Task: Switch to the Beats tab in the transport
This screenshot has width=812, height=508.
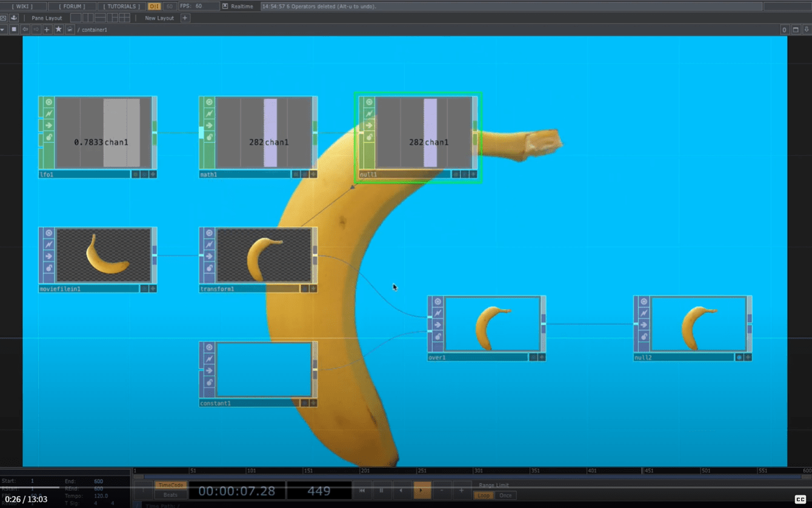Action: (x=170, y=495)
